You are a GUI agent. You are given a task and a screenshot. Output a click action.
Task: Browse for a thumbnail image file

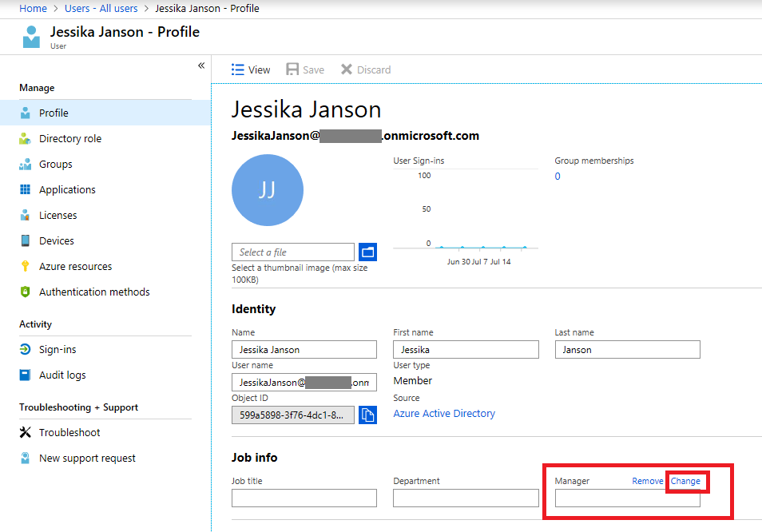pos(367,252)
